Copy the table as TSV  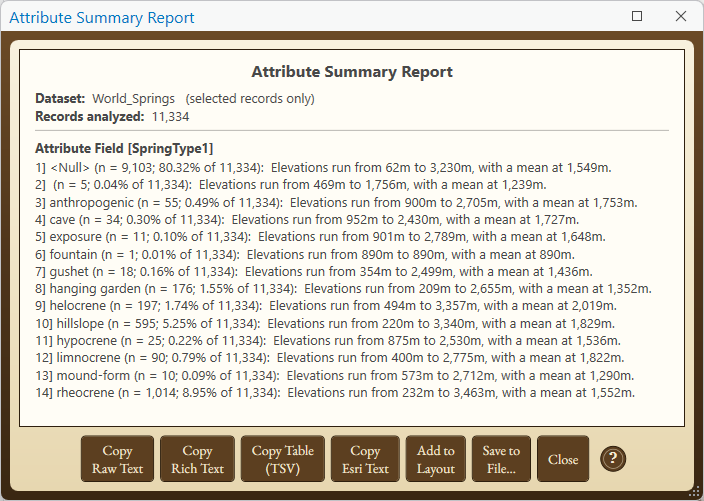[282, 459]
